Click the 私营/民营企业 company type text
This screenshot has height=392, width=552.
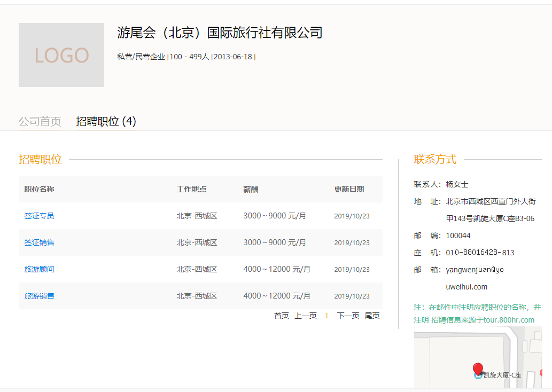(x=141, y=57)
